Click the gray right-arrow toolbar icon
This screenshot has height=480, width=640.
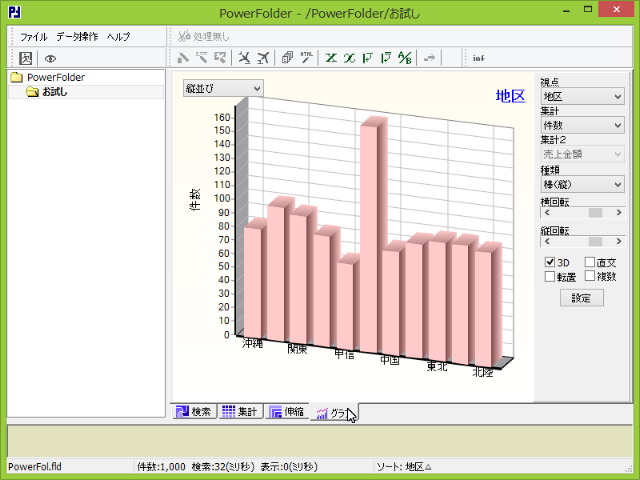click(x=429, y=58)
